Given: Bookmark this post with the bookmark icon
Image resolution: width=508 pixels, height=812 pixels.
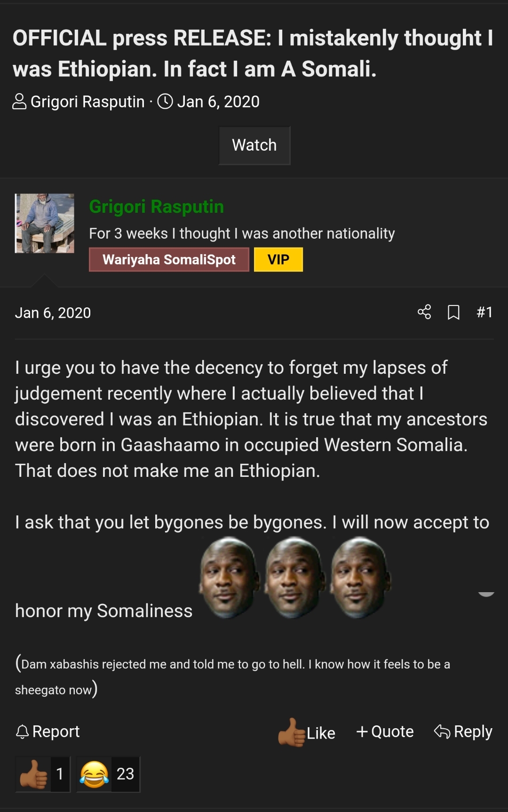Looking at the screenshot, I should [453, 312].
